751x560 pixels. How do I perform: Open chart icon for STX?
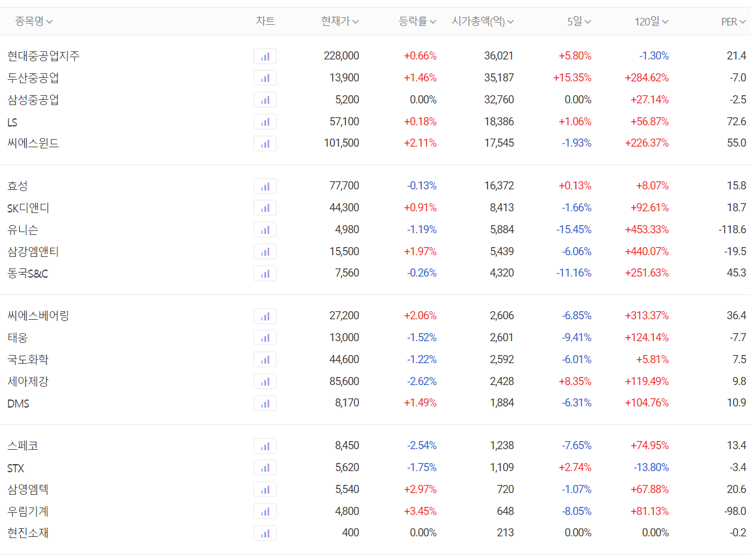[x=265, y=468]
